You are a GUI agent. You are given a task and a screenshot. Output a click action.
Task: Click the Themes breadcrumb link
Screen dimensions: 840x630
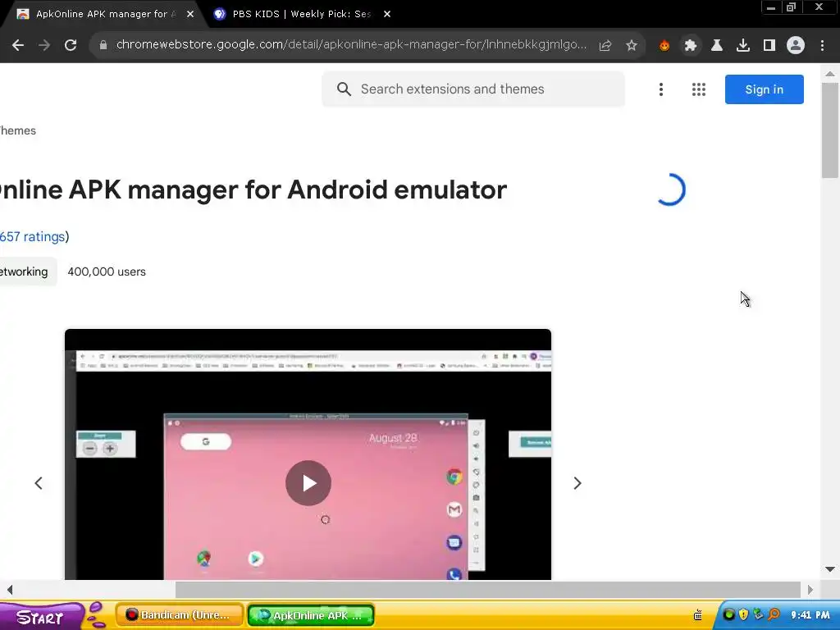tap(18, 130)
